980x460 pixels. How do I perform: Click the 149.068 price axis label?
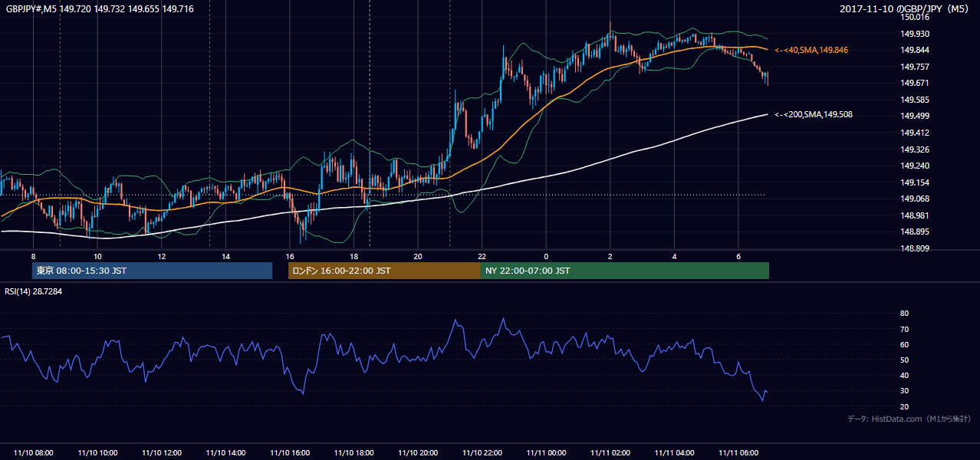(915, 199)
